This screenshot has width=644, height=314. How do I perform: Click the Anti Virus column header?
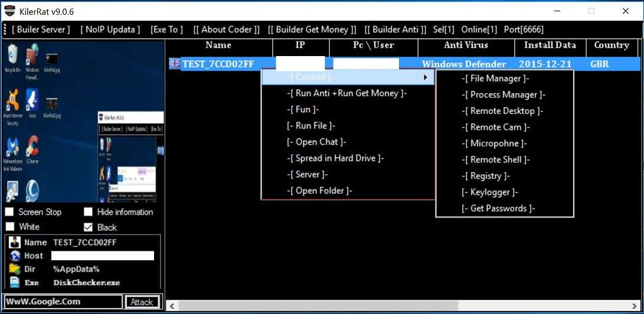tap(466, 45)
